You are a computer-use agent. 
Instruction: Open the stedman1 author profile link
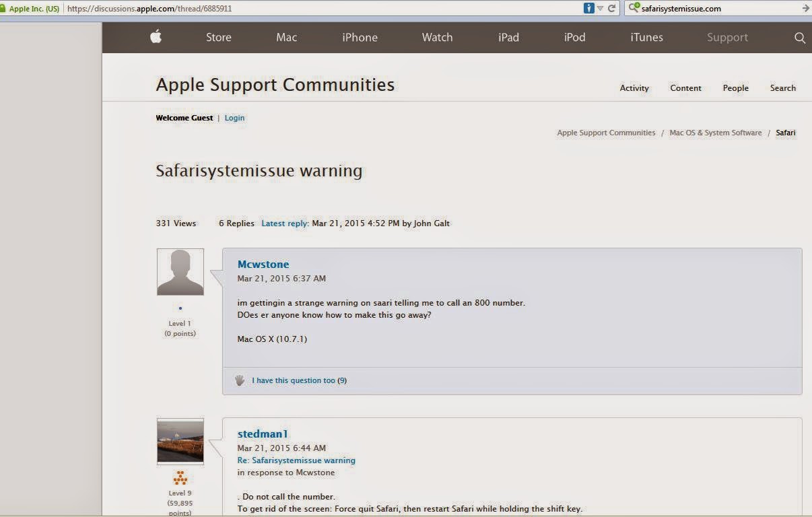coord(263,434)
